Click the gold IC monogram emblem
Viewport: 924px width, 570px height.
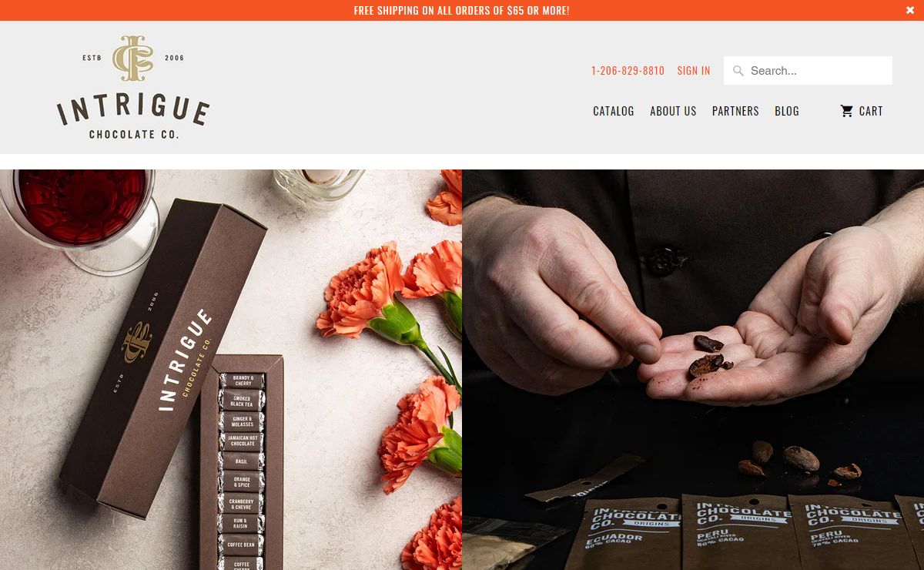133,58
